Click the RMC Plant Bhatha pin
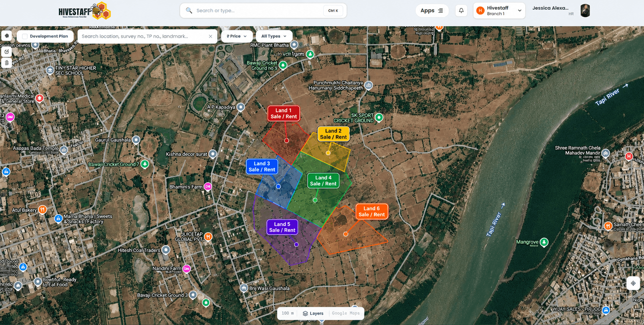Viewport: 644px width, 325px height. click(294, 45)
